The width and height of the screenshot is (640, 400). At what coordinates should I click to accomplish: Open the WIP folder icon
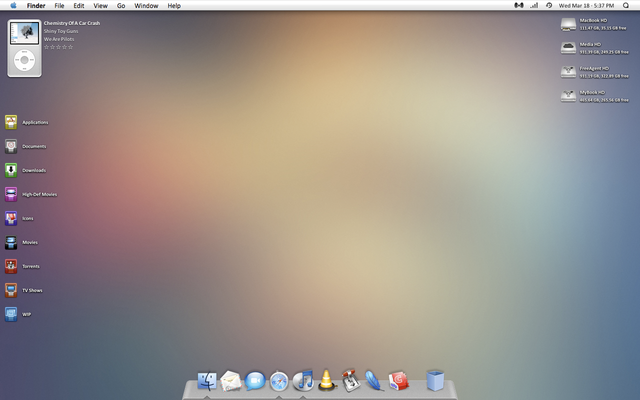click(x=11, y=314)
